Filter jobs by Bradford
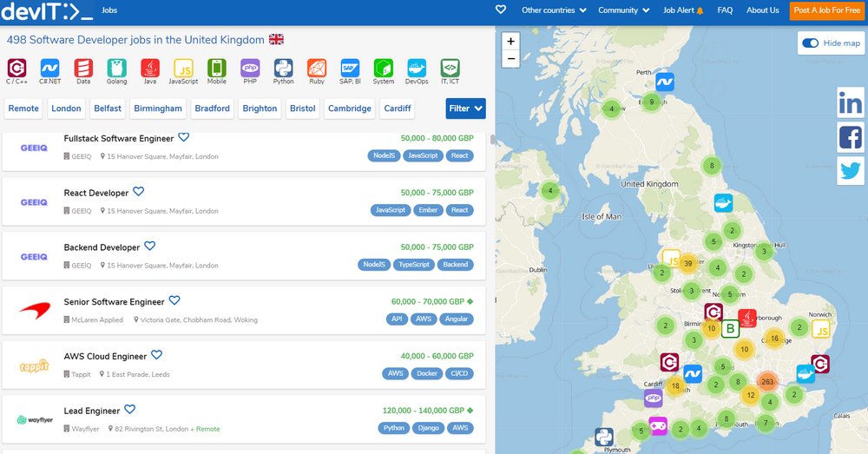868x454 pixels. (x=212, y=109)
